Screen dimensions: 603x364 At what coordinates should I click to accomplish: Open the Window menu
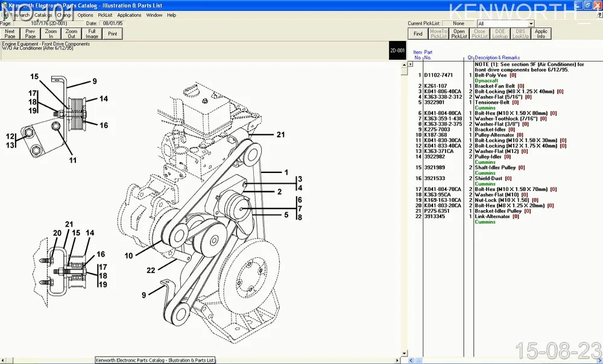pos(154,15)
